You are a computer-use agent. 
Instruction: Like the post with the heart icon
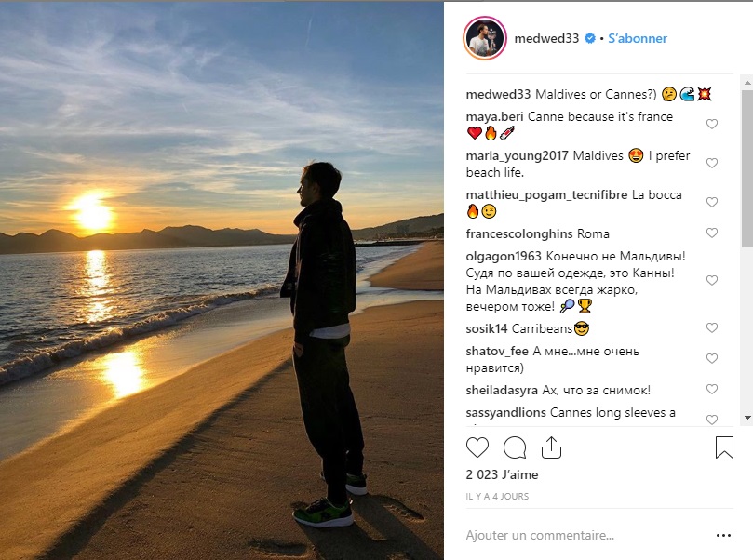coord(477,447)
